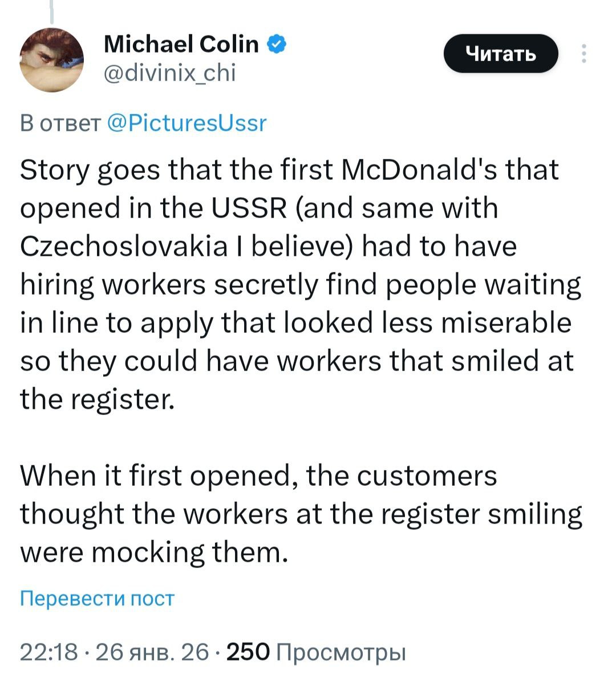Click the 250 view count number
The height and width of the screenshot is (685, 616).
pos(248,651)
